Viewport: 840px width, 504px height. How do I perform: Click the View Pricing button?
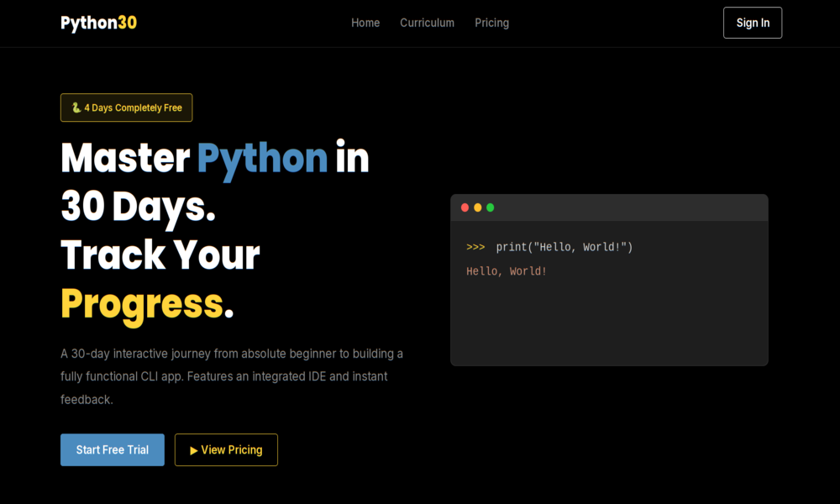(x=226, y=450)
